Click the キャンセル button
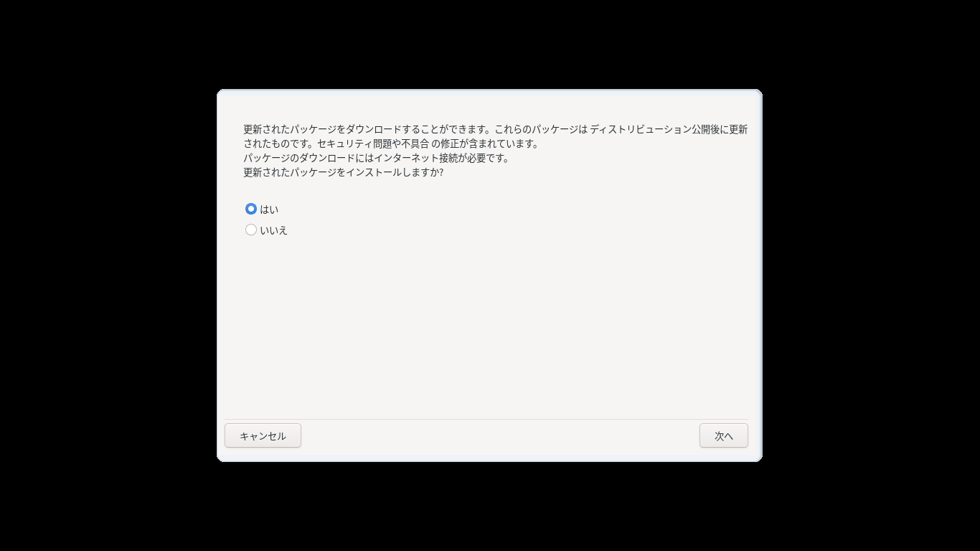This screenshot has width=980, height=551. [x=263, y=435]
